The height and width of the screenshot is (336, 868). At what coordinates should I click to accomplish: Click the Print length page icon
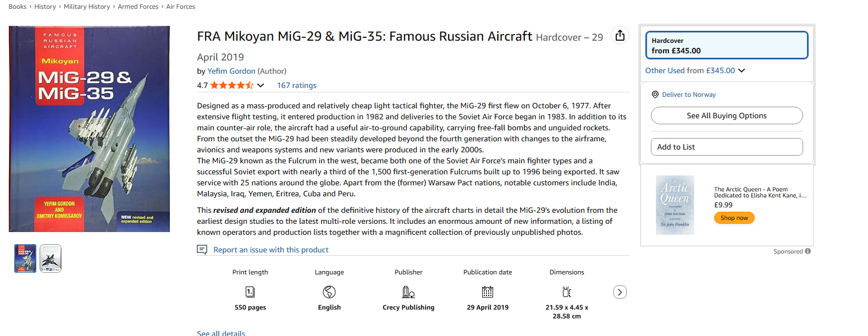click(250, 292)
